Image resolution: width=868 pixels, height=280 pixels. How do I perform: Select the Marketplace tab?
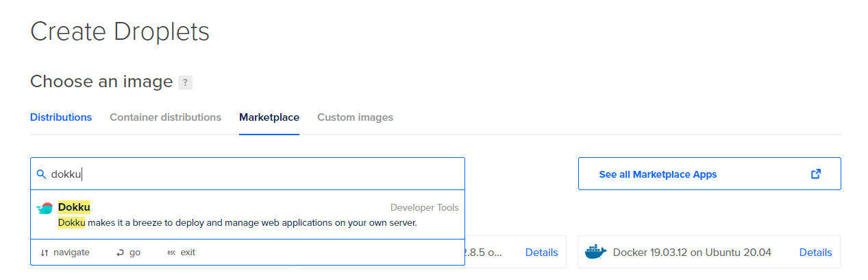click(x=269, y=117)
